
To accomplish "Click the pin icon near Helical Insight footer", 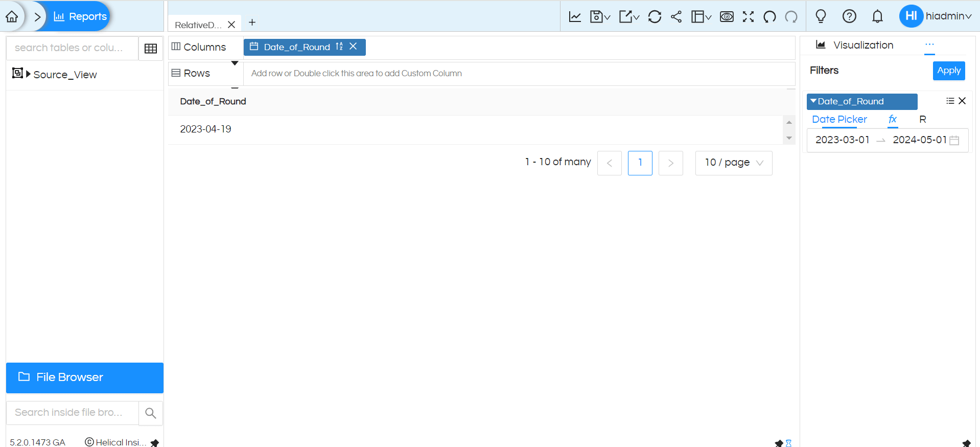I will pos(154,443).
